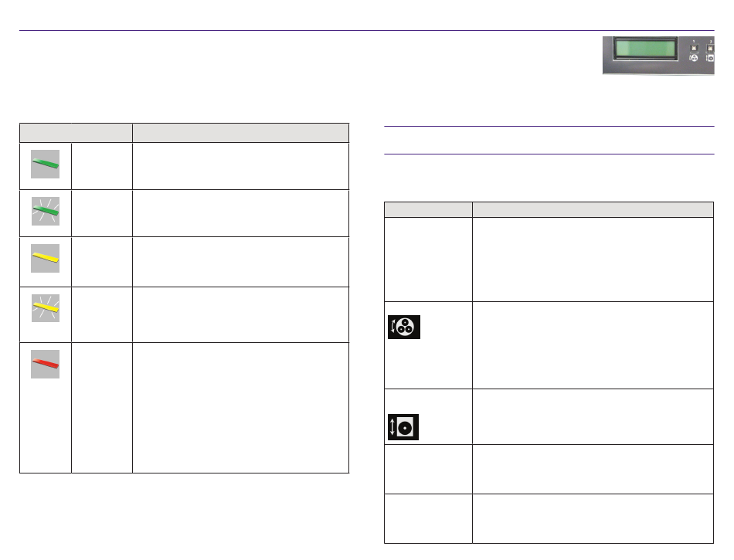Click the narrow gray header cell of the right table
Image resolution: width=734 pixels, height=560 pixels.
pos(428,209)
